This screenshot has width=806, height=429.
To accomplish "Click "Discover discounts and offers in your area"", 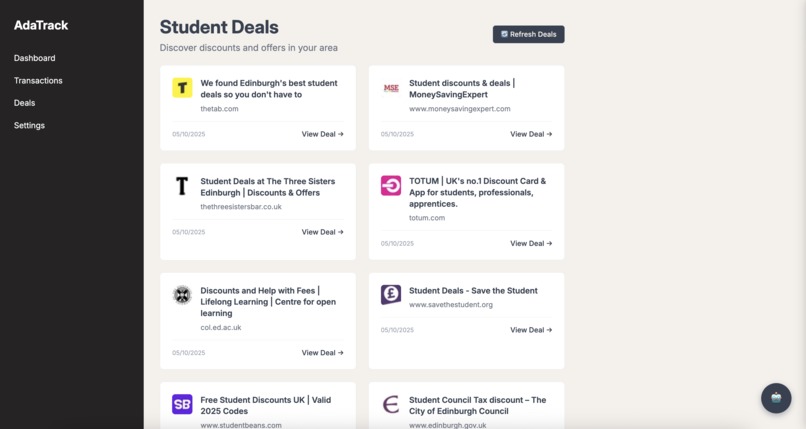I will pos(249,48).
